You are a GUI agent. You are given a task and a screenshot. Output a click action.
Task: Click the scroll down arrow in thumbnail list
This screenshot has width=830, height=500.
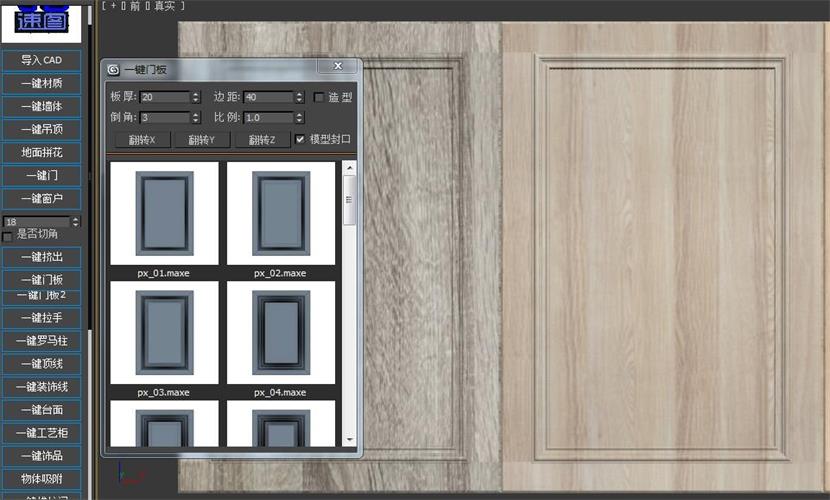pos(349,440)
